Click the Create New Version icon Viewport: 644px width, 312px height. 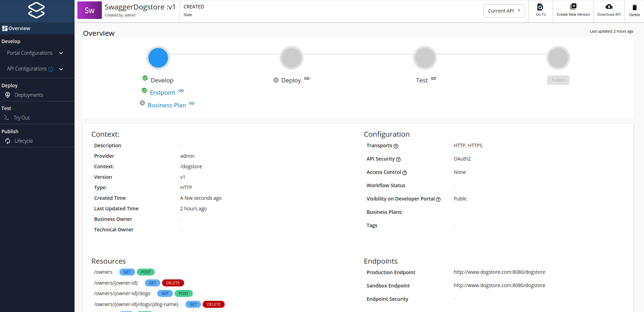[573, 7]
